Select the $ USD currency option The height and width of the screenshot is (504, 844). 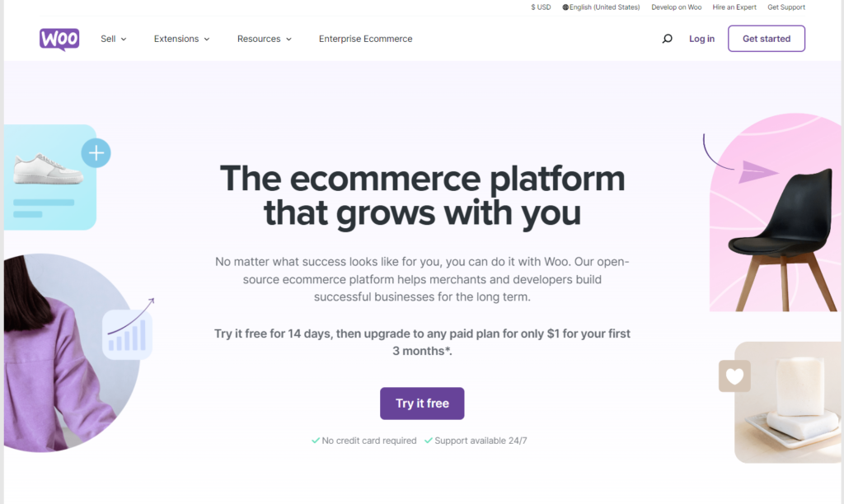click(x=541, y=7)
